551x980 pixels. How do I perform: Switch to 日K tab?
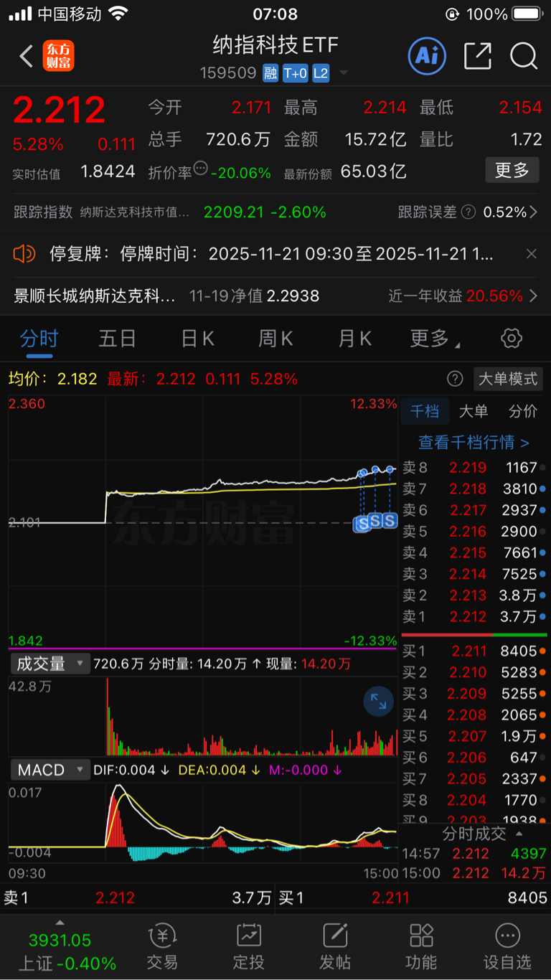(x=197, y=339)
